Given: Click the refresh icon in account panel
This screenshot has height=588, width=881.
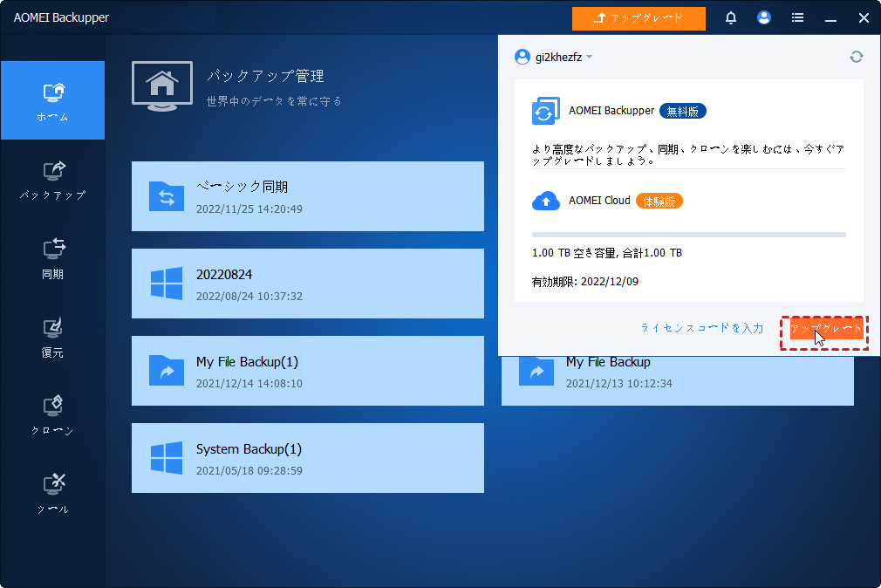Looking at the screenshot, I should (857, 57).
